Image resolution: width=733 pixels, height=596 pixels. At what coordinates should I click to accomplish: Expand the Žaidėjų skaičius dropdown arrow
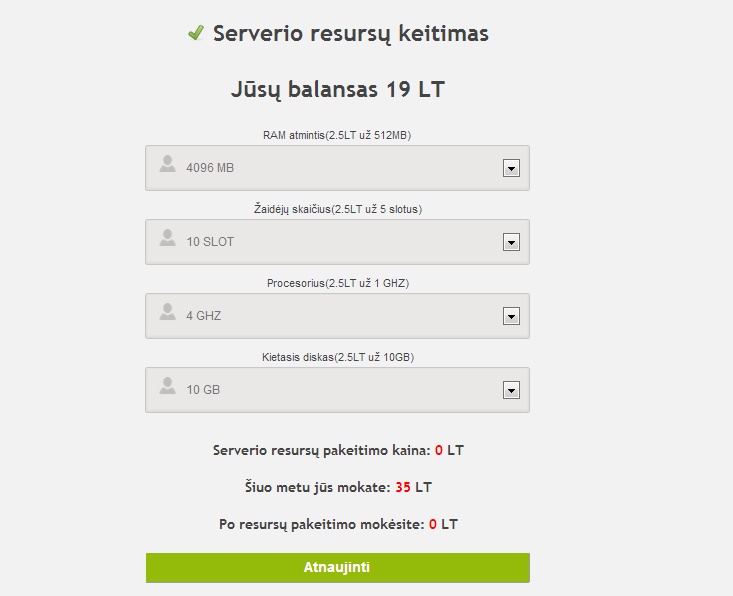coord(511,242)
